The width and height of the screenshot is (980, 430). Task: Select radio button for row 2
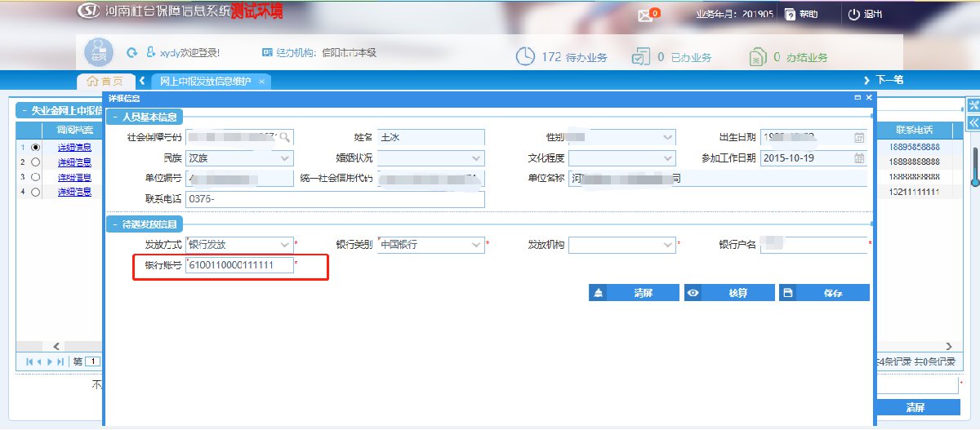point(35,162)
